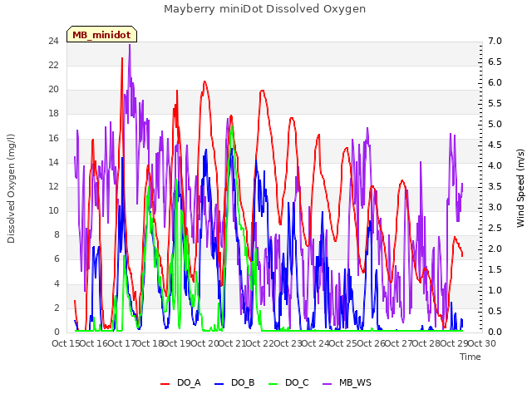Click the Oct 15 date tick label
The image size is (532, 399).
point(66,343)
